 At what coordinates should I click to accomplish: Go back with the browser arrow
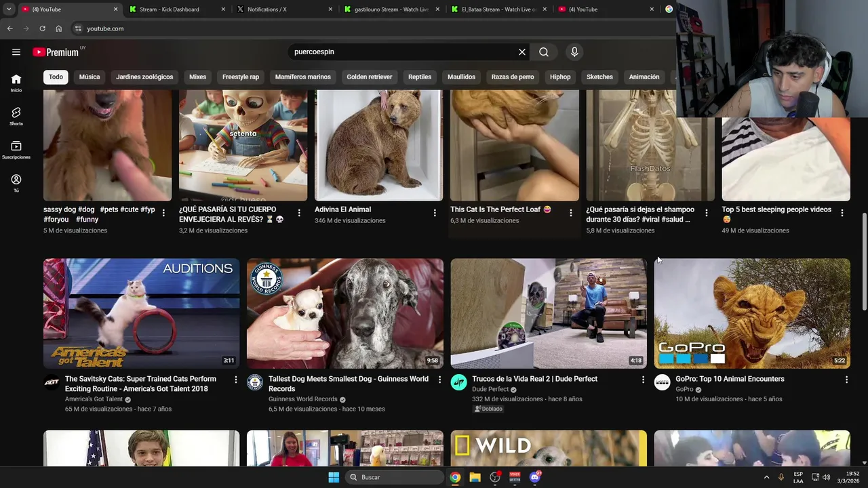pos(9,28)
